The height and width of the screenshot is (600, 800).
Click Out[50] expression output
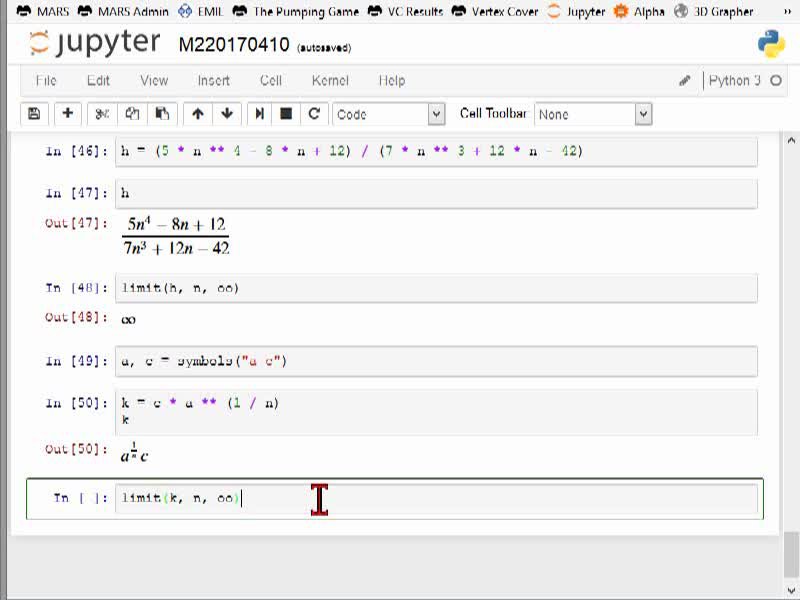click(x=135, y=452)
